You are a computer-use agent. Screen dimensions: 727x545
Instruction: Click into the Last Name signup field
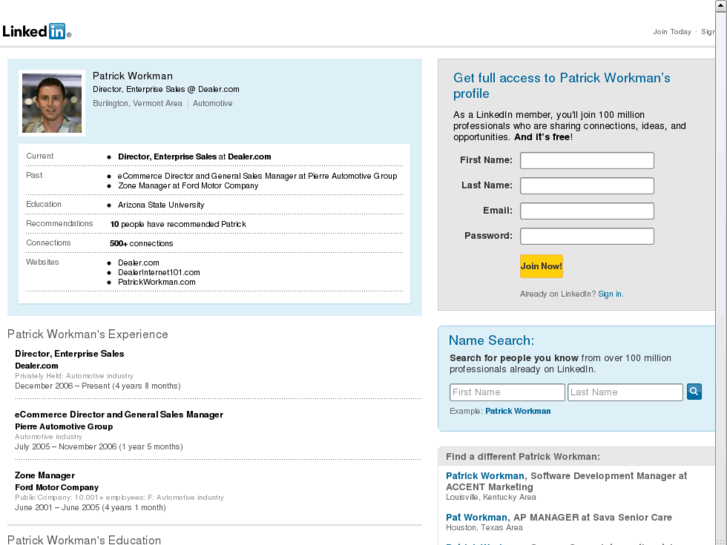(587, 186)
